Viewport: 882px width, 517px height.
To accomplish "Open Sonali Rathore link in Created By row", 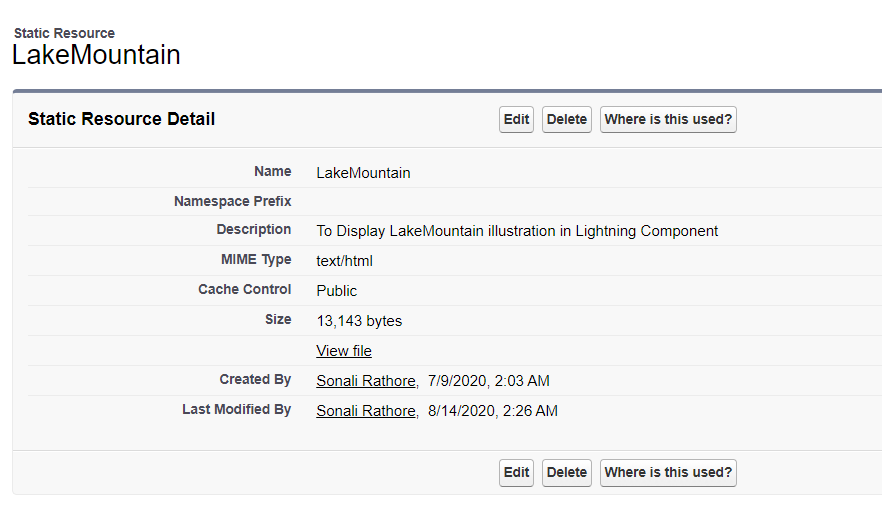I will pos(365,381).
